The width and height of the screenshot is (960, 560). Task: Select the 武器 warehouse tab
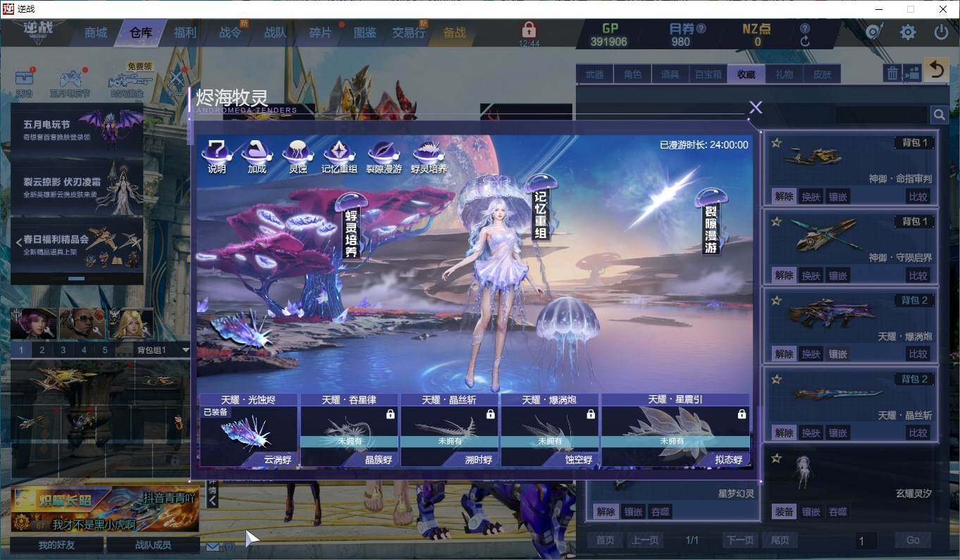click(594, 74)
